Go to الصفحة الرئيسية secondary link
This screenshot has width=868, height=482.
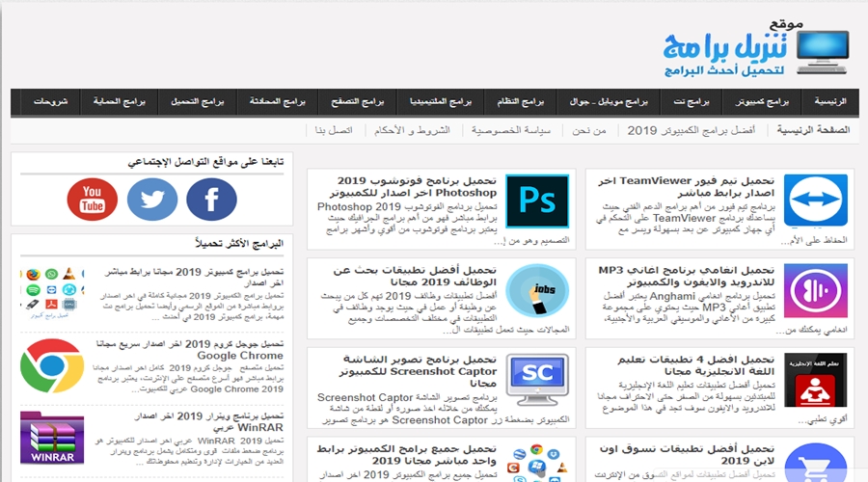(813, 130)
